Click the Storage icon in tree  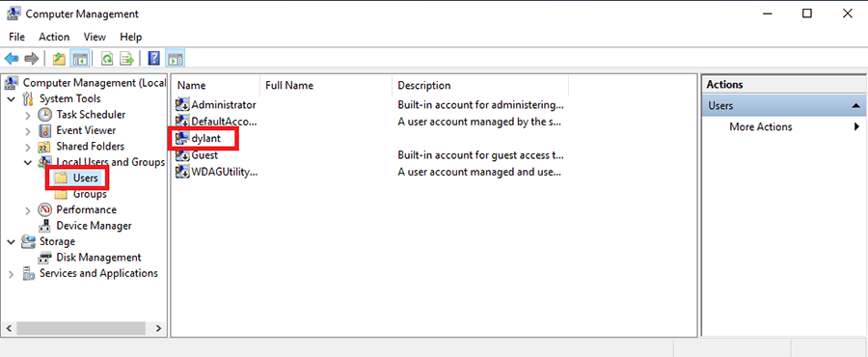coord(29,242)
